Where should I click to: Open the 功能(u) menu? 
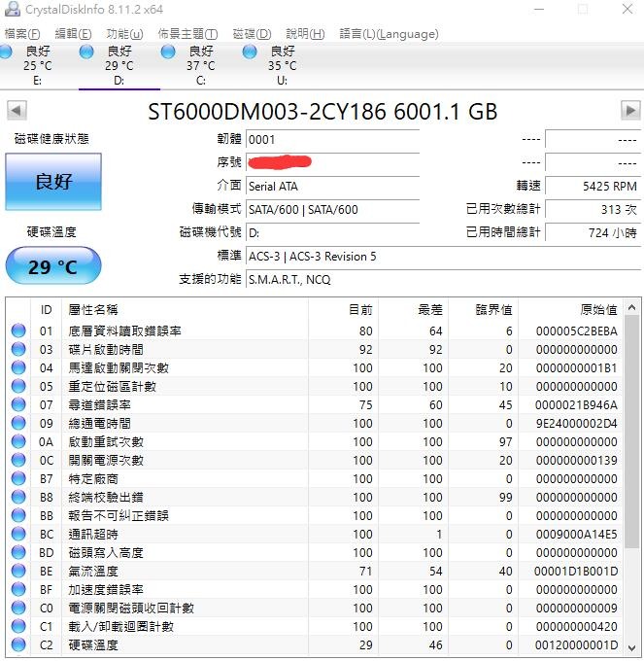(x=124, y=34)
